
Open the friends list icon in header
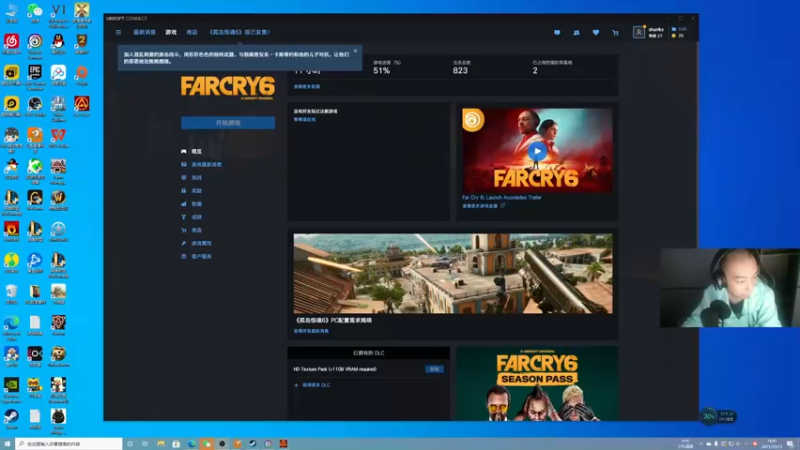577,33
